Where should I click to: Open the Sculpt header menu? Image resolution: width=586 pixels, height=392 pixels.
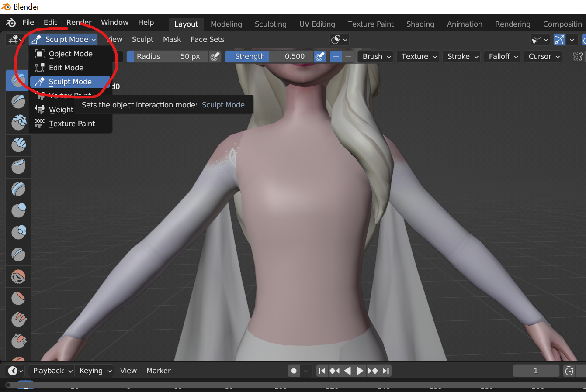point(143,39)
